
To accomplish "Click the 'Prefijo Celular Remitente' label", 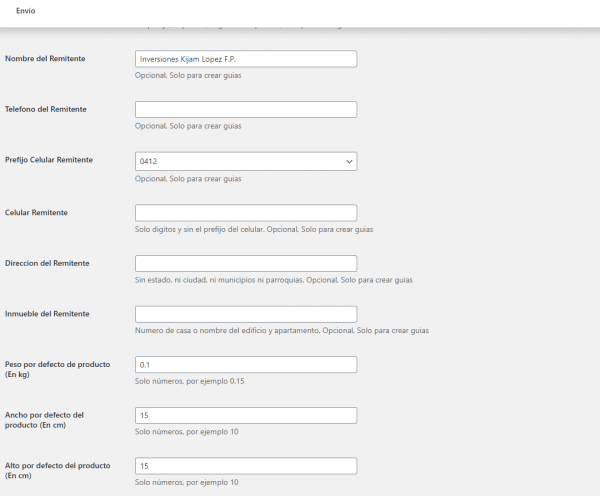I will [x=49, y=160].
